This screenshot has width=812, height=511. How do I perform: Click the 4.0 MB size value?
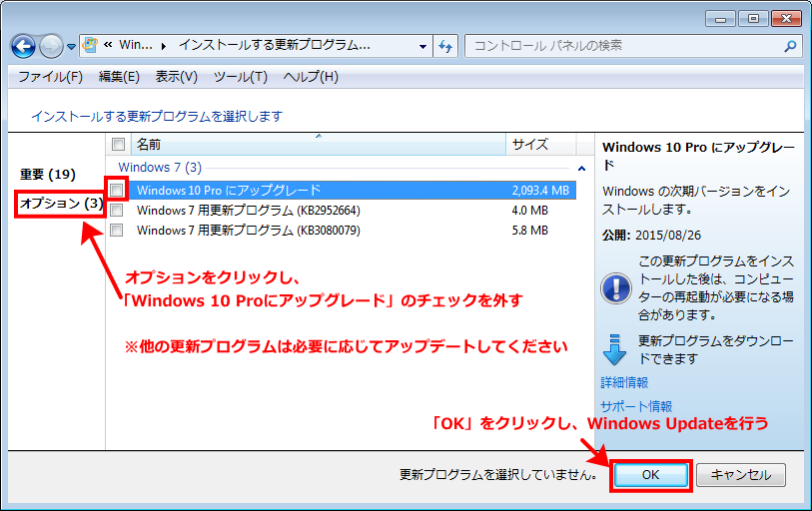529,211
